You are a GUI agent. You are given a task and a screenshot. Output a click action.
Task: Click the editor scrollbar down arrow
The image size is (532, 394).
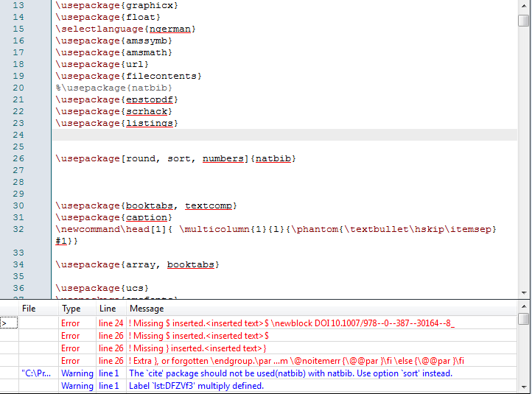click(524, 292)
